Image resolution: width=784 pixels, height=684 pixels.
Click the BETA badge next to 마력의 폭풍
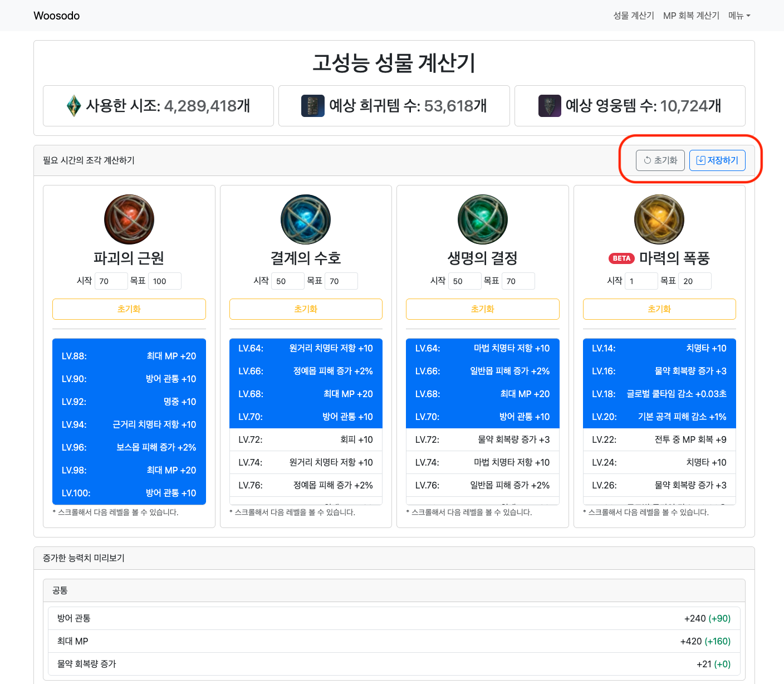621,258
